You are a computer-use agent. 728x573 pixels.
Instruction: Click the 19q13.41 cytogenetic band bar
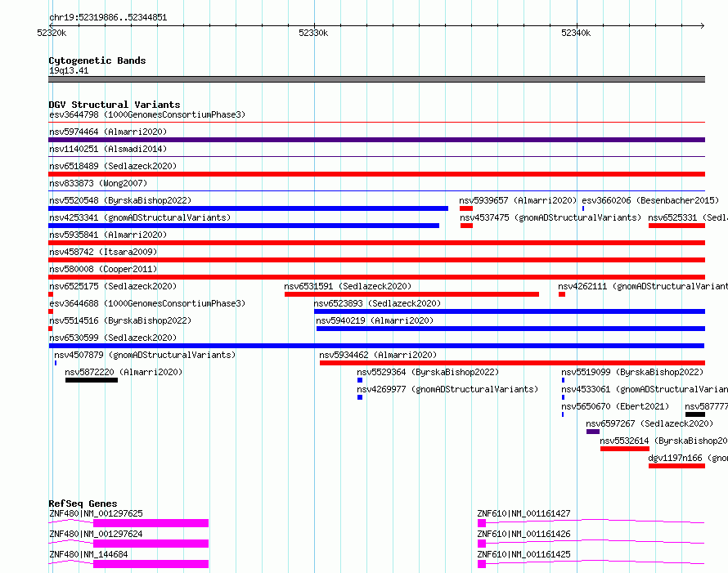pos(376,79)
